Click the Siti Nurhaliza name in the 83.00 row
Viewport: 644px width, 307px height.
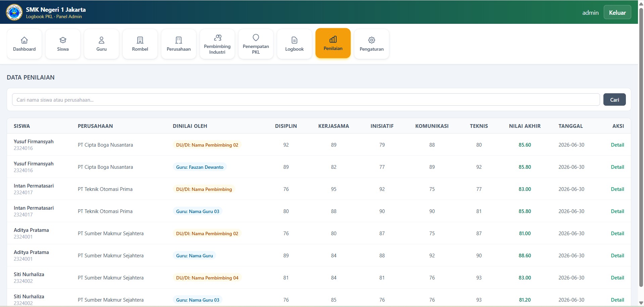tap(29, 274)
